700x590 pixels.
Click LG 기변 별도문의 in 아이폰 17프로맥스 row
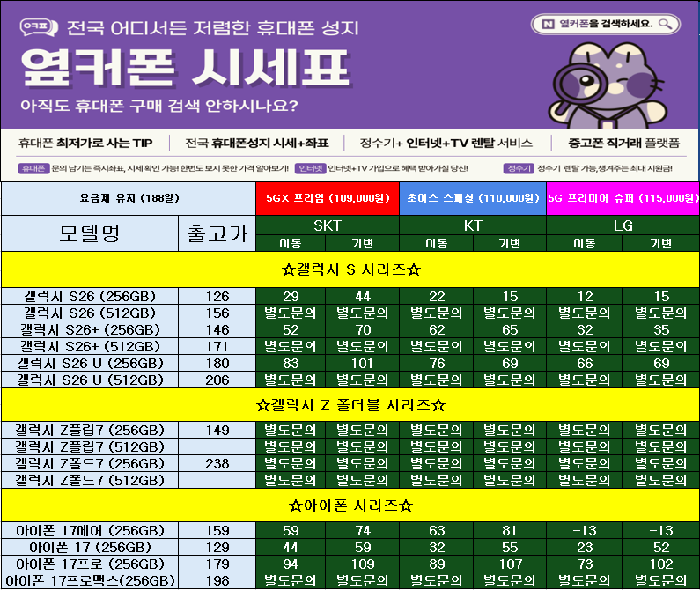pyautogui.click(x=660, y=580)
